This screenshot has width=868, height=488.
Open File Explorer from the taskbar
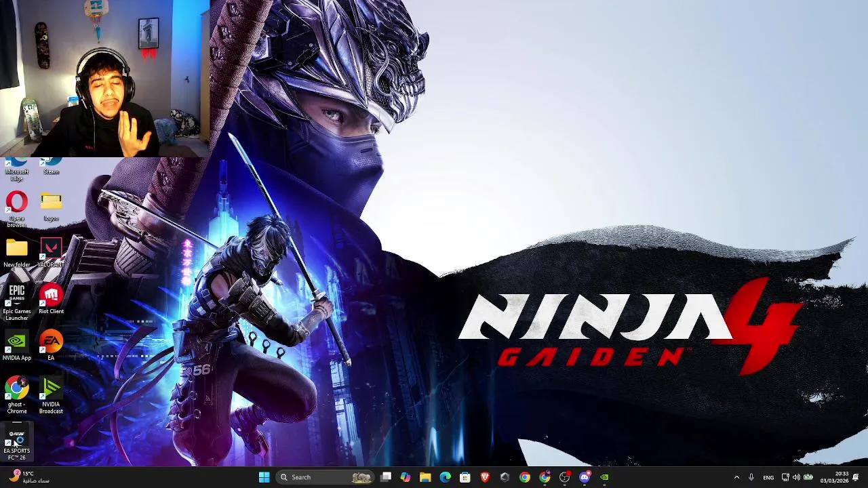tap(425, 477)
